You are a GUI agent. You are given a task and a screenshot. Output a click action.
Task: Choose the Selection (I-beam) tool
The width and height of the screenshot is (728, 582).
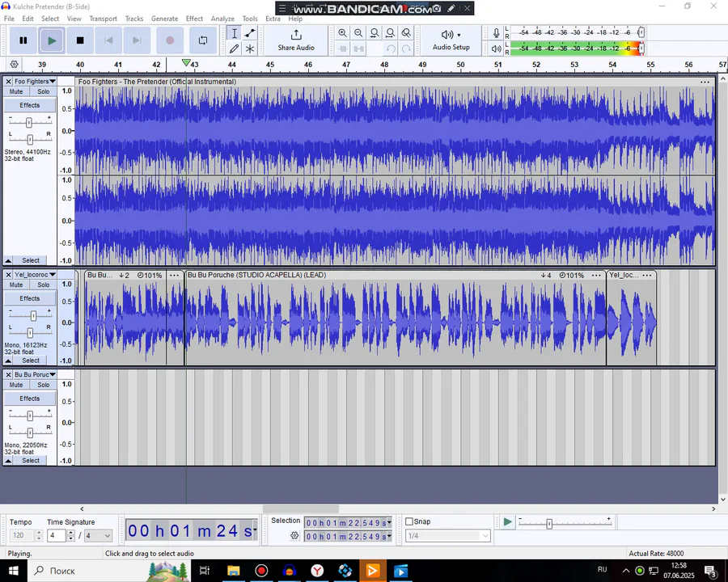point(235,33)
